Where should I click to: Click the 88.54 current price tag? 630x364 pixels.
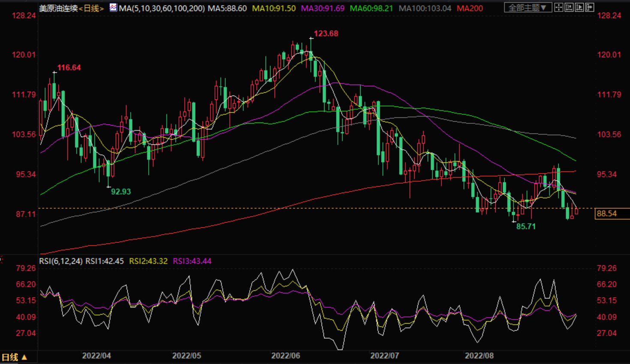coord(606,214)
